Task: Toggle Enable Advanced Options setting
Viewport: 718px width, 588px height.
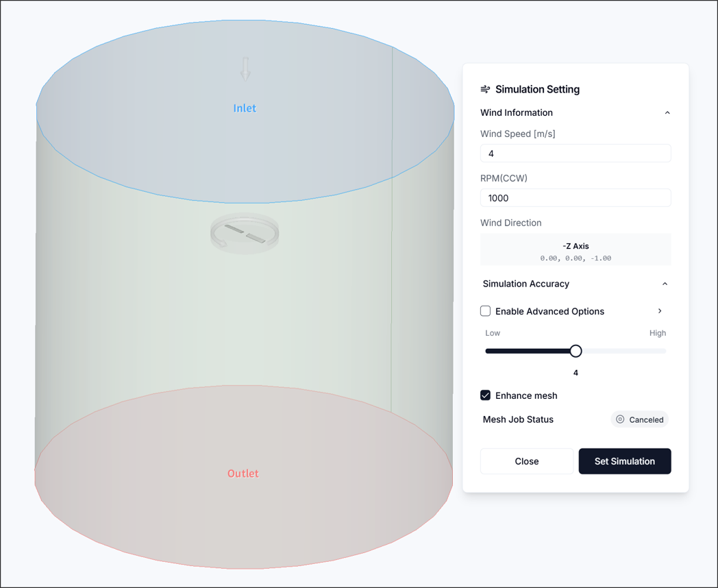Action: pos(485,311)
